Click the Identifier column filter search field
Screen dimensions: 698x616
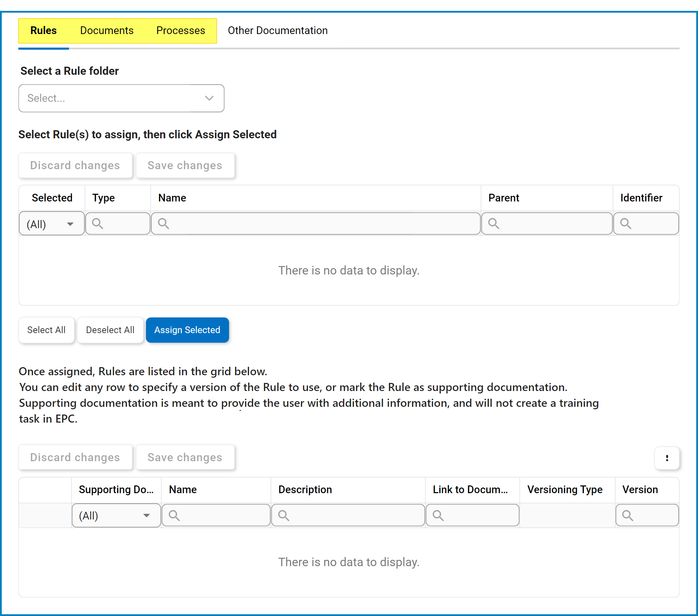pos(646,224)
